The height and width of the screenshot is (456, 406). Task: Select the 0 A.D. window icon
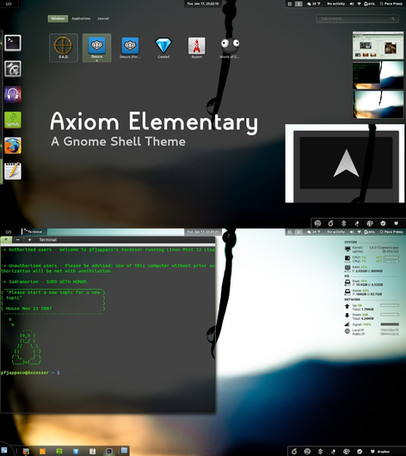point(63,47)
